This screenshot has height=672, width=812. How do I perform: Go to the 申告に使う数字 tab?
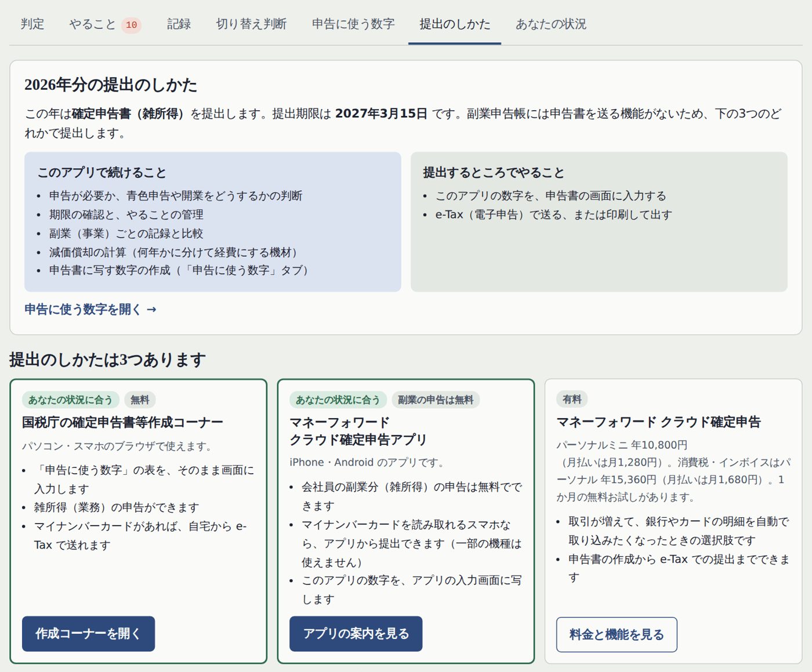click(353, 24)
